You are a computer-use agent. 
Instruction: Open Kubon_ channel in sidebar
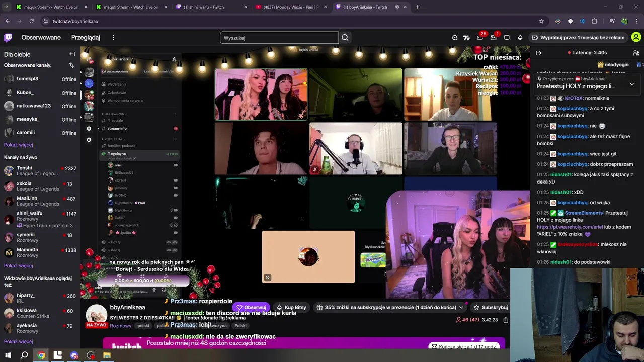[40, 93]
